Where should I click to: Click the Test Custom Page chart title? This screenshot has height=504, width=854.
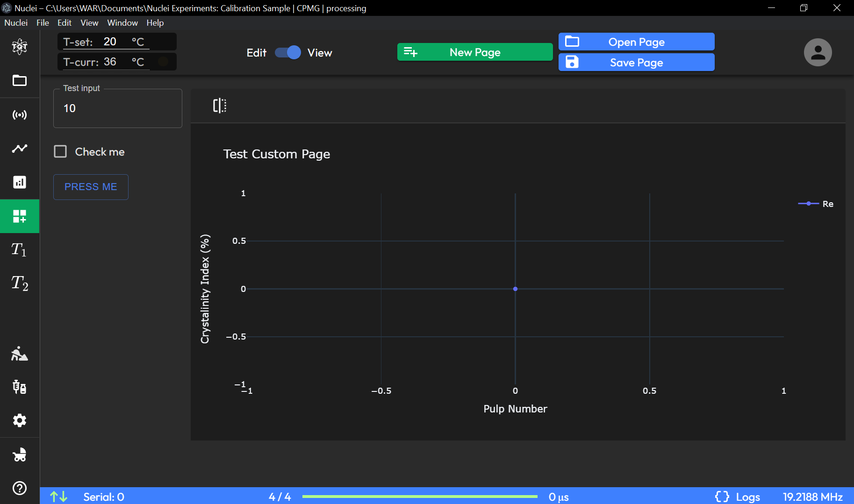[277, 154]
